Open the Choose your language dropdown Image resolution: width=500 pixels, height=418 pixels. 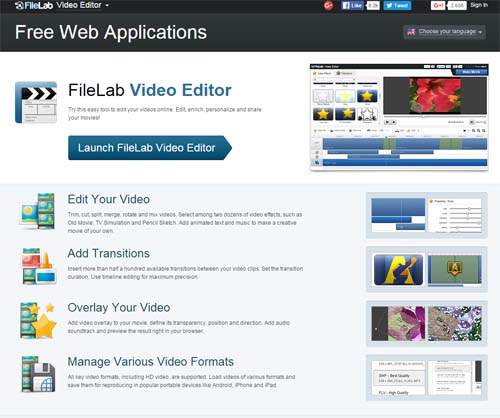[444, 32]
